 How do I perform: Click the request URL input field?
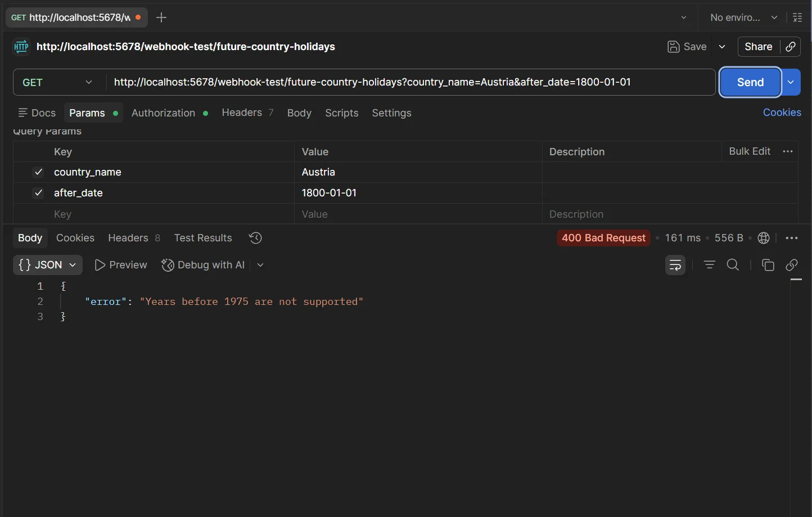(x=410, y=82)
